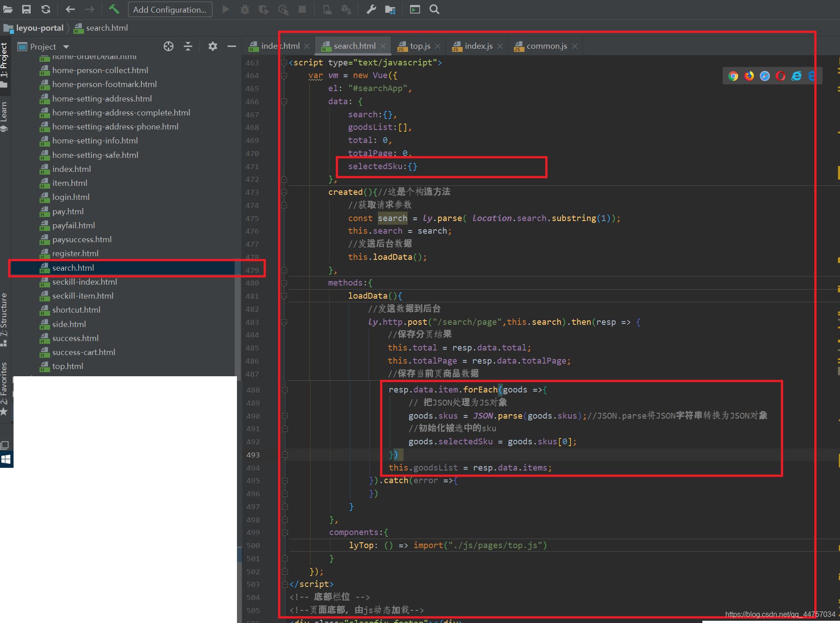Collapse the script tag fold on line 463

pyautogui.click(x=284, y=63)
